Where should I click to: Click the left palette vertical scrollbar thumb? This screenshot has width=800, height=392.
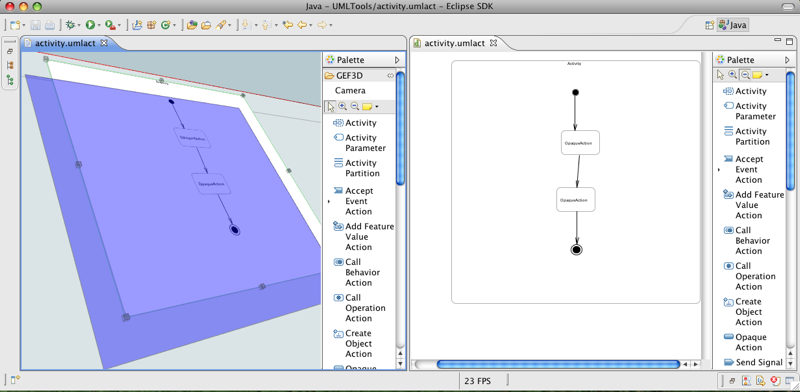[400, 128]
